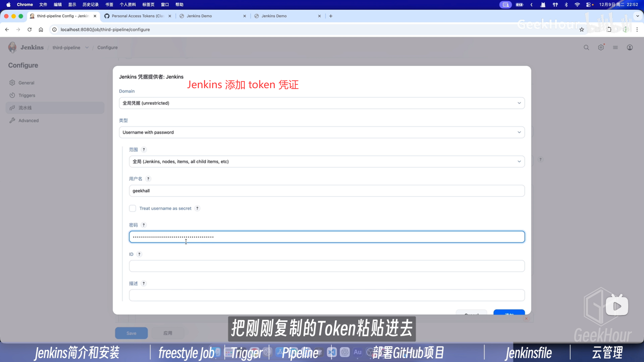Click into the ID input field

[326, 266]
